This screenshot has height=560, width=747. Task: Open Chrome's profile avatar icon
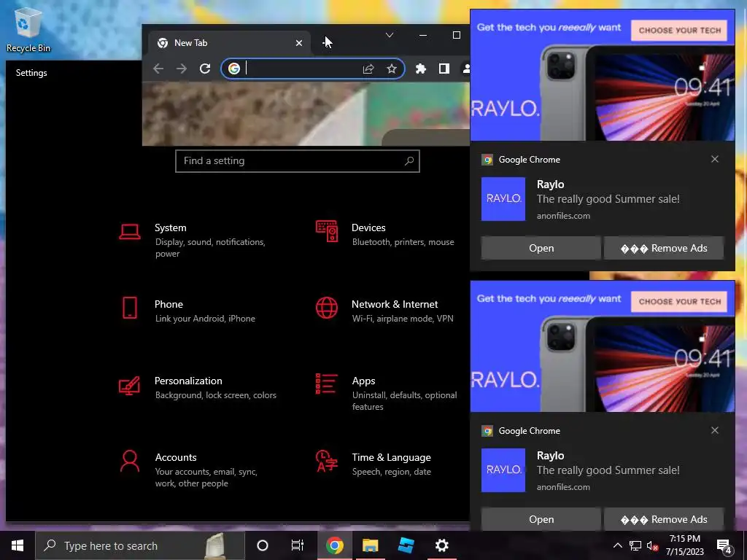[466, 69]
